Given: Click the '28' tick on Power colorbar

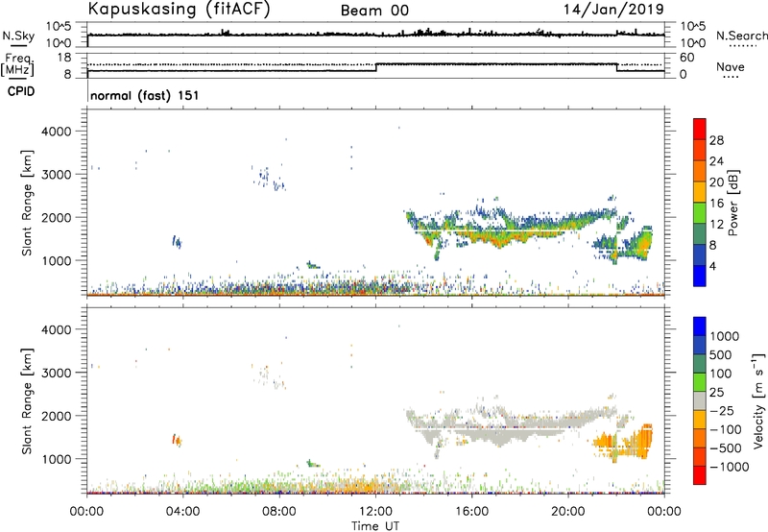Looking at the screenshot, I should [x=716, y=140].
